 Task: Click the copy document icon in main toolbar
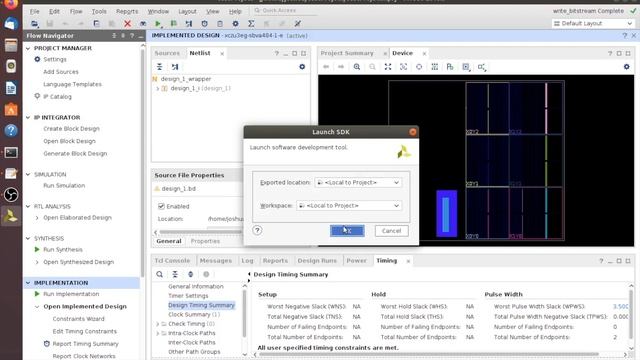96,24
